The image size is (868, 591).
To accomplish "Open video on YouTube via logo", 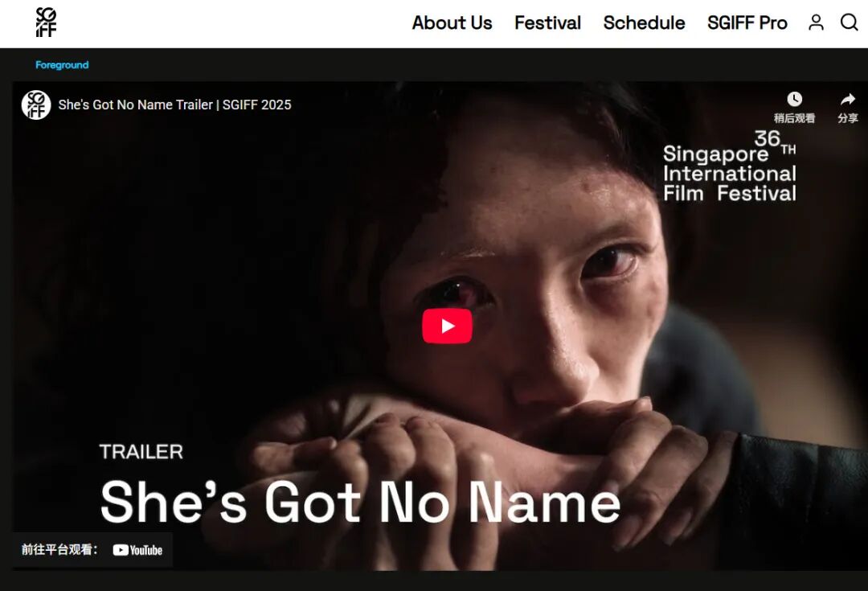I will 137,550.
